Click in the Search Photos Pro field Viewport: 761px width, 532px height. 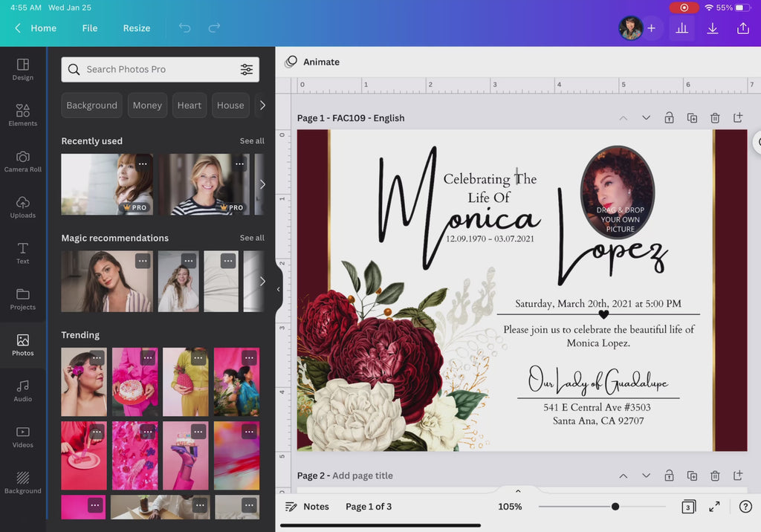click(x=161, y=69)
